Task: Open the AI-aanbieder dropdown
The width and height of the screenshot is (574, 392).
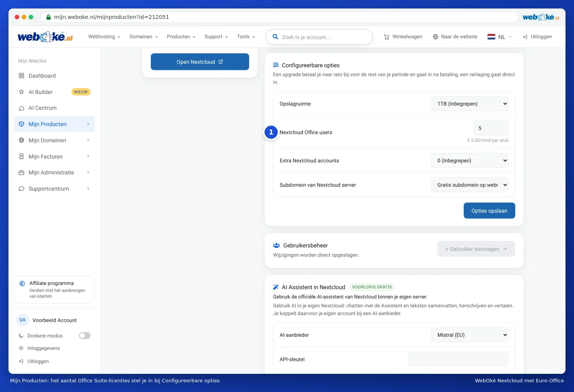Action: pyautogui.click(x=470, y=335)
